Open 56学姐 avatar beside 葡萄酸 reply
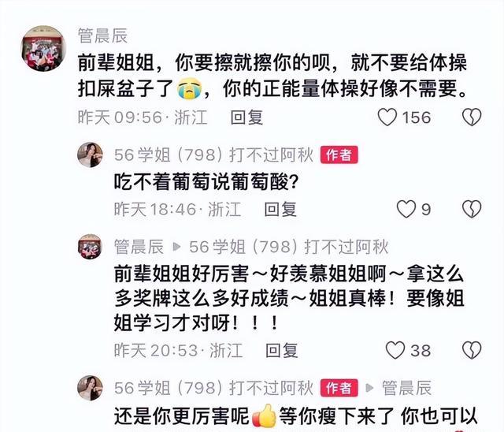Viewport: 504px width, 432px height. coord(90,155)
